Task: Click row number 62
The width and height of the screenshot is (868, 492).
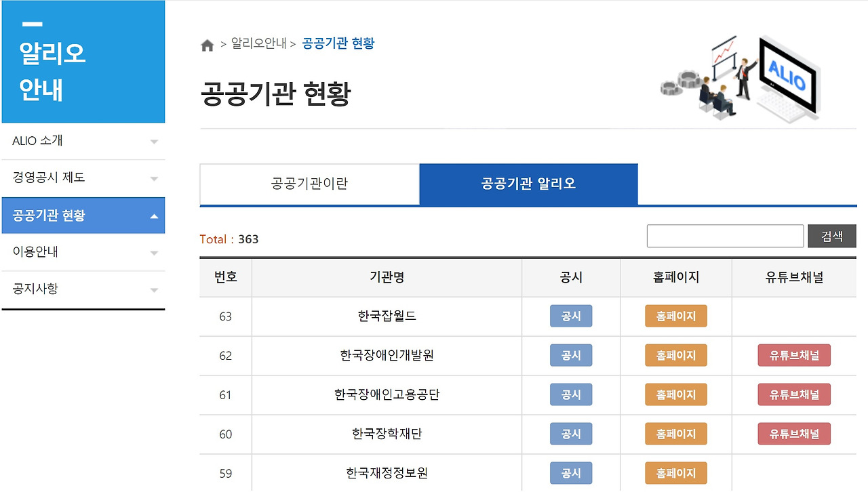Action: [226, 356]
